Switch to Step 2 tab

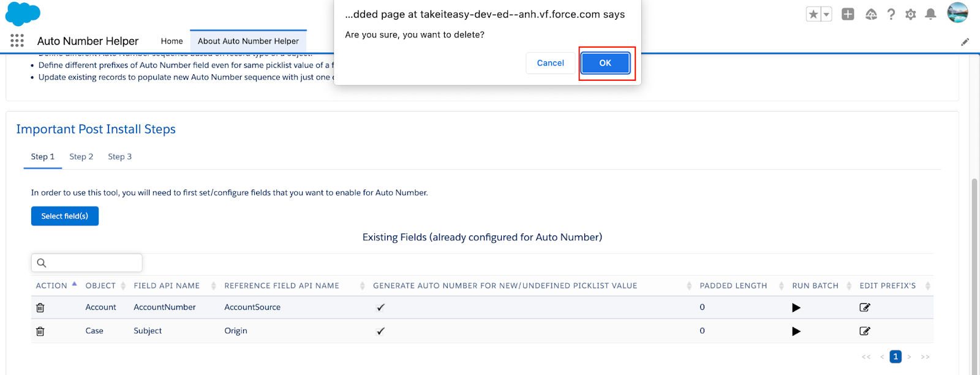[x=81, y=157]
